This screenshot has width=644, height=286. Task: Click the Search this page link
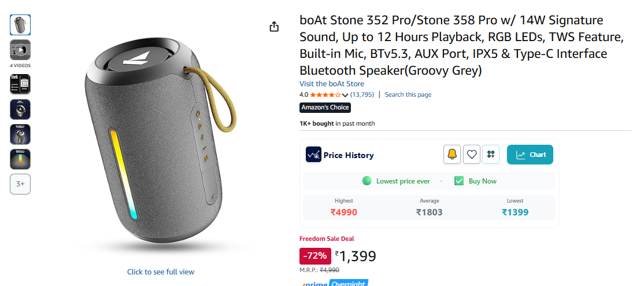pyautogui.click(x=408, y=95)
